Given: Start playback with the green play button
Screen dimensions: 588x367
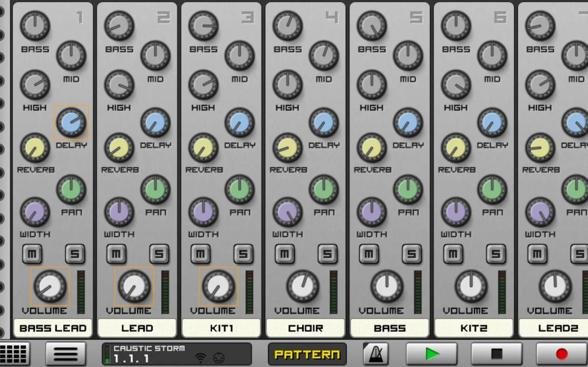Looking at the screenshot, I should click(x=432, y=354).
